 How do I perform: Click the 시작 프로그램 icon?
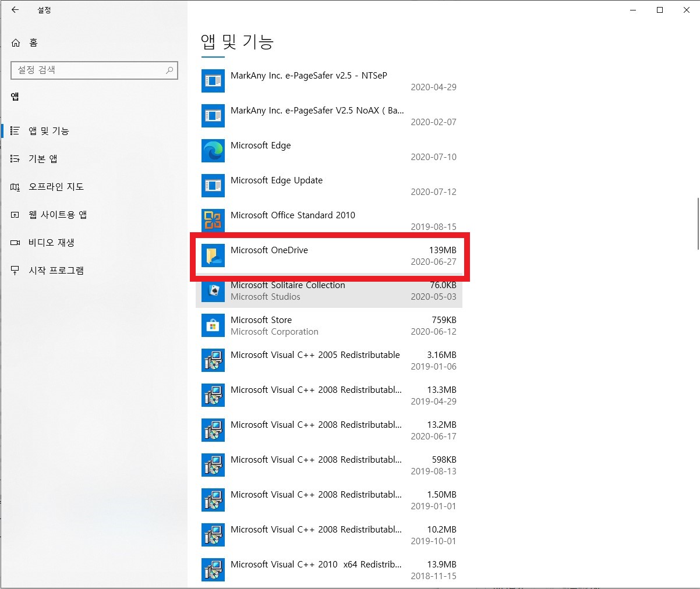(15, 271)
